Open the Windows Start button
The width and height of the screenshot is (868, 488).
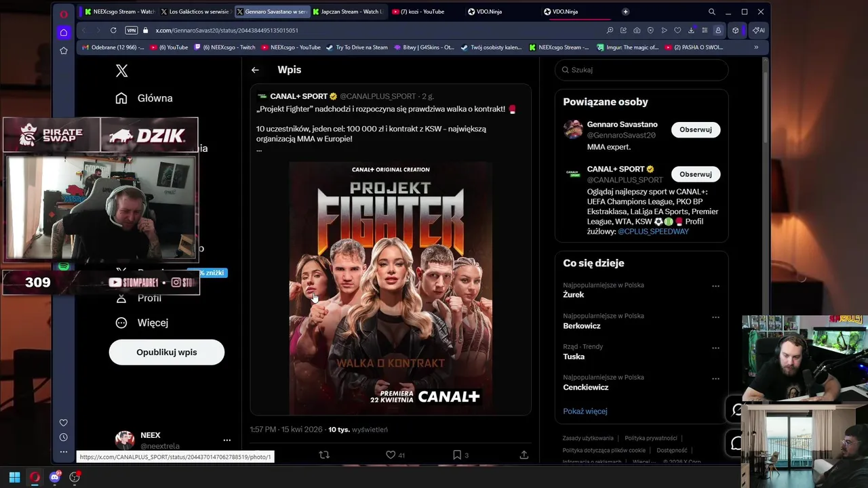coord(14,477)
